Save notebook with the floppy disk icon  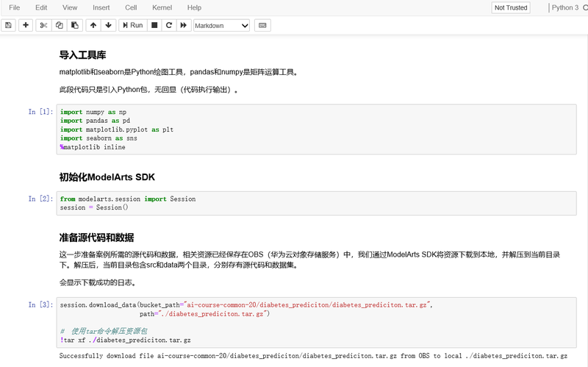(8, 25)
